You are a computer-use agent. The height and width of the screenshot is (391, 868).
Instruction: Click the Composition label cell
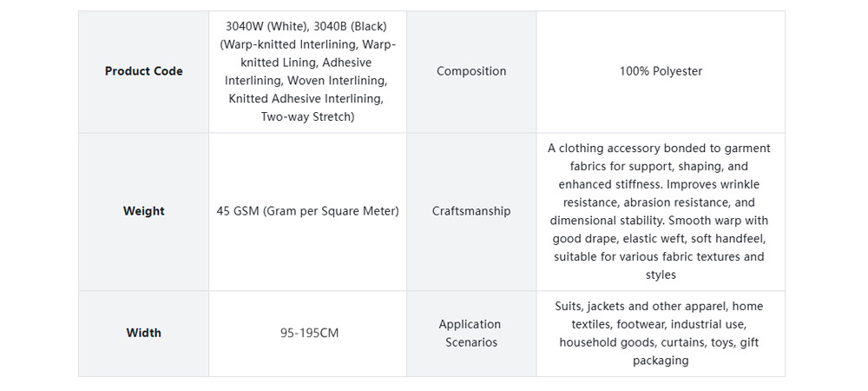coord(471,71)
